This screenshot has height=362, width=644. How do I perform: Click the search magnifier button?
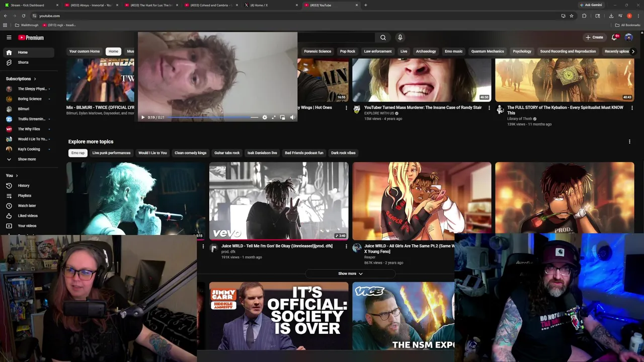(383, 37)
